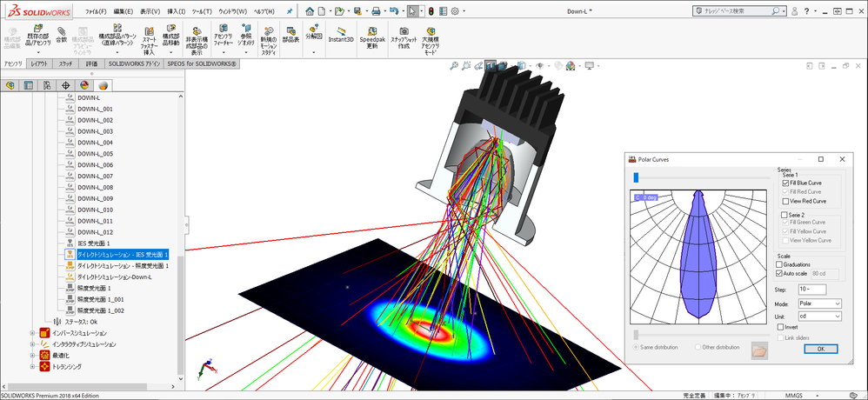Switch to the レイアウト tab

[39, 63]
